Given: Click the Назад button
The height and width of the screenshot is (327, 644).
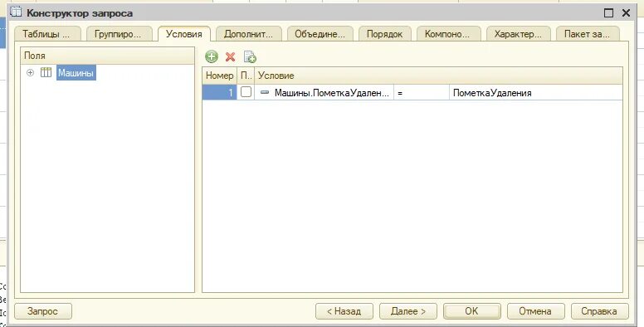Looking at the screenshot, I should coord(344,311).
